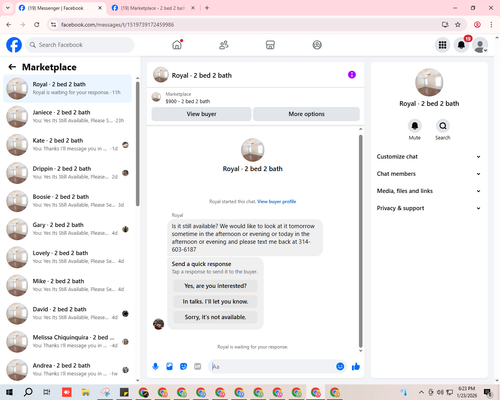Open the Melissa Chiquinquira chat
This screenshot has width=500, height=400.
pos(67,342)
